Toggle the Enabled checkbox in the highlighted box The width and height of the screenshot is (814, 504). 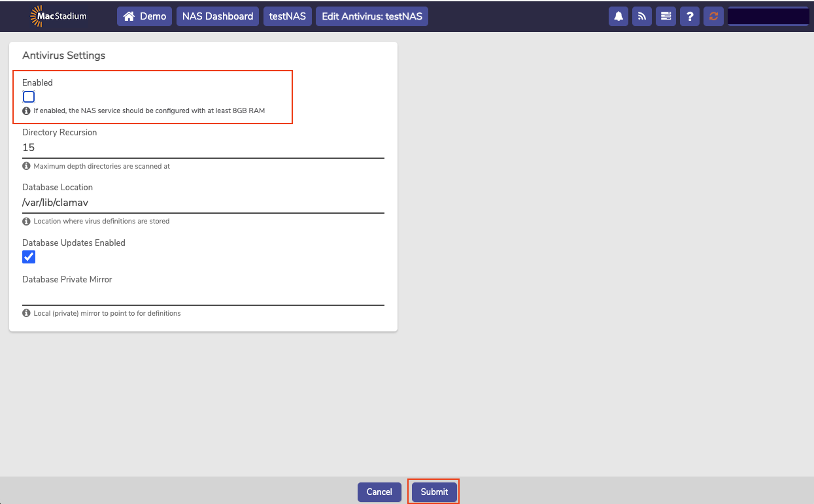pos(28,96)
